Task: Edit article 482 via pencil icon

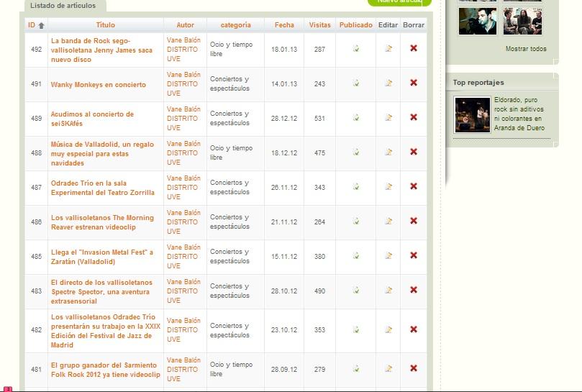Action: coord(388,329)
